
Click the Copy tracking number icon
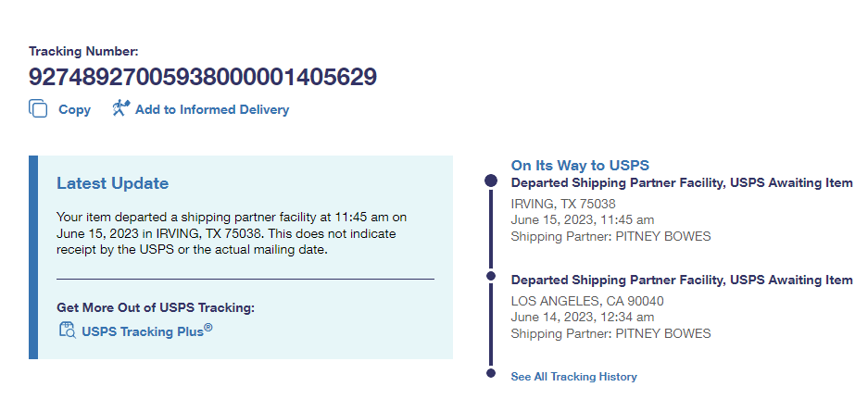tap(38, 109)
